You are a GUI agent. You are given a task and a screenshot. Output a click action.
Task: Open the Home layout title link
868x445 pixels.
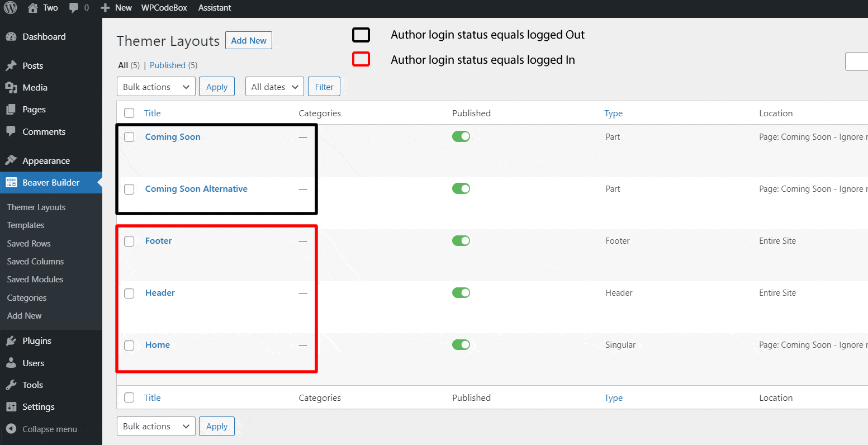pos(158,345)
